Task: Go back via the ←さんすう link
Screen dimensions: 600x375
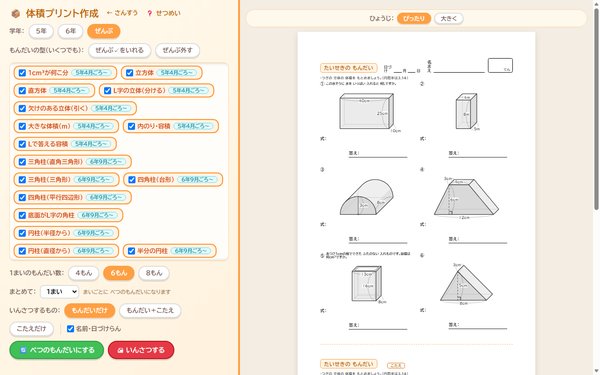Action: click(x=122, y=13)
